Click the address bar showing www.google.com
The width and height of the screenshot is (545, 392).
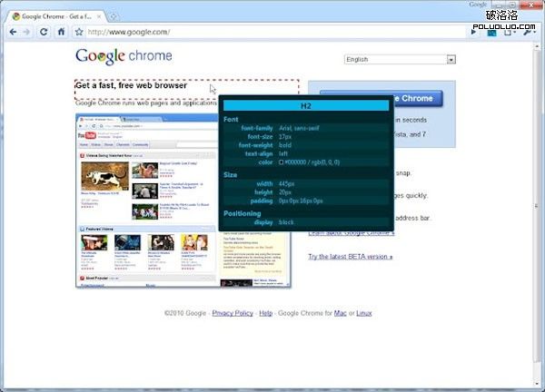274,32
